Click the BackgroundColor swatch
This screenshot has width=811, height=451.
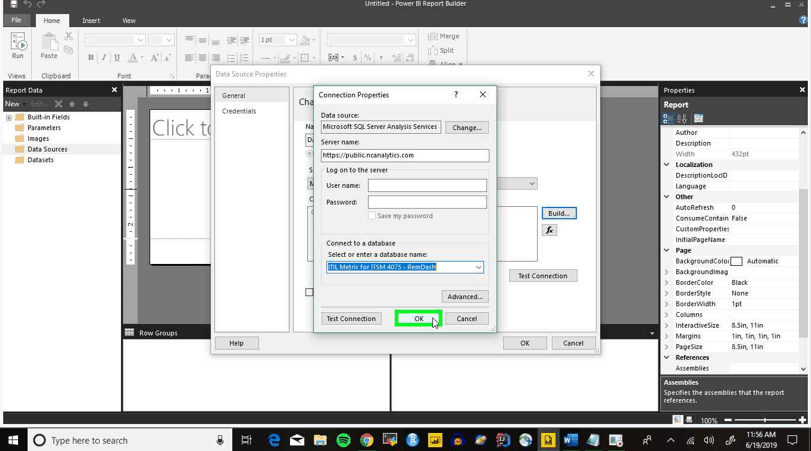click(x=737, y=261)
